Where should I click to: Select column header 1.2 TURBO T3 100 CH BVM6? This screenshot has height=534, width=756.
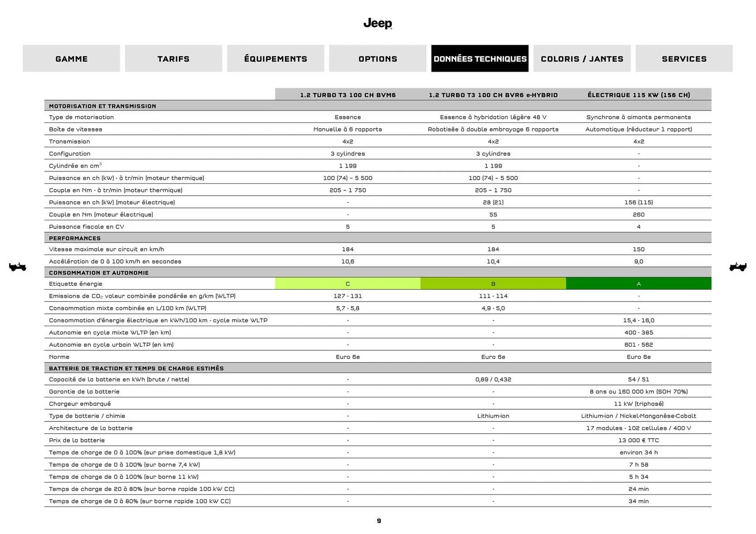coord(348,94)
